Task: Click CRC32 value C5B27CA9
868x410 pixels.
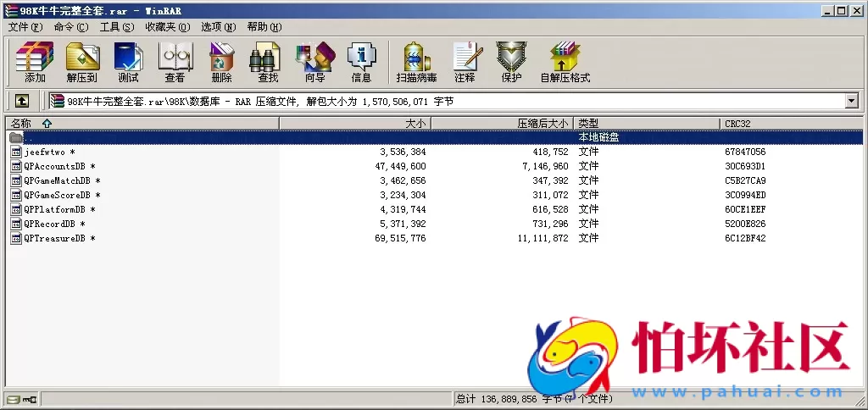Action: pos(745,181)
